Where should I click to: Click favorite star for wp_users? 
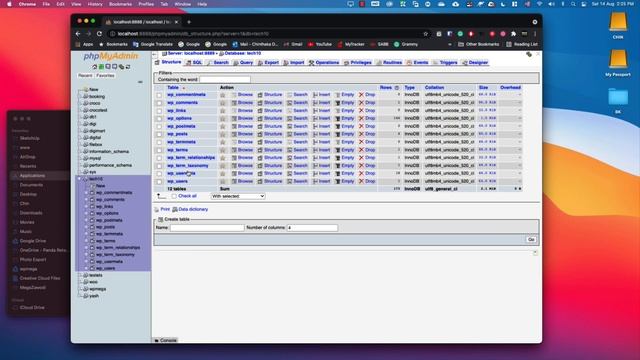(x=222, y=181)
